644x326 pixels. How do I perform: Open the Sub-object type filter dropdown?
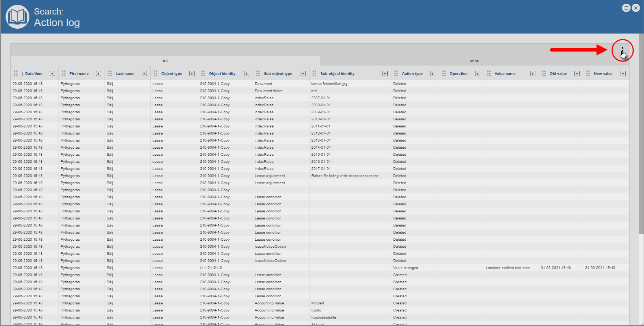[x=303, y=73]
